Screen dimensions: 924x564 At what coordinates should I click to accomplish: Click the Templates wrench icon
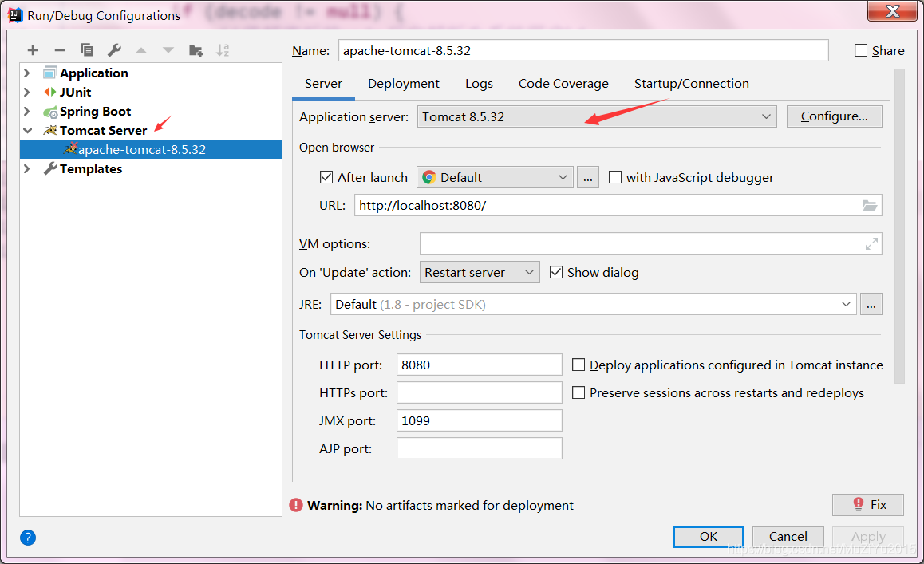point(50,168)
